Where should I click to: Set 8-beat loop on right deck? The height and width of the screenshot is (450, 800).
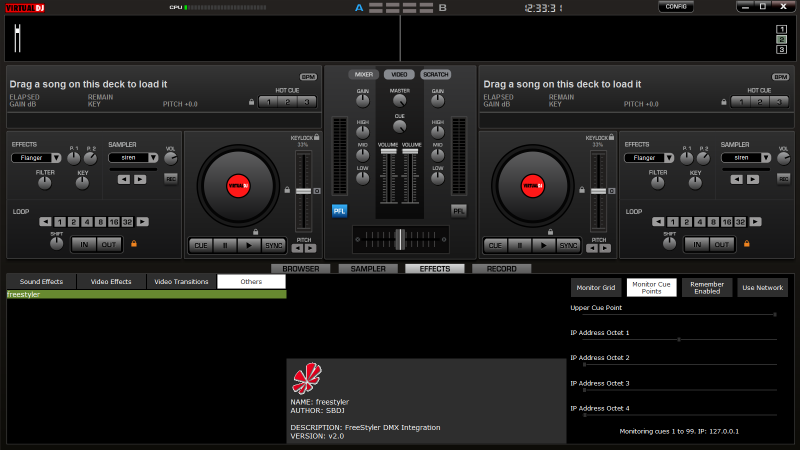click(713, 222)
